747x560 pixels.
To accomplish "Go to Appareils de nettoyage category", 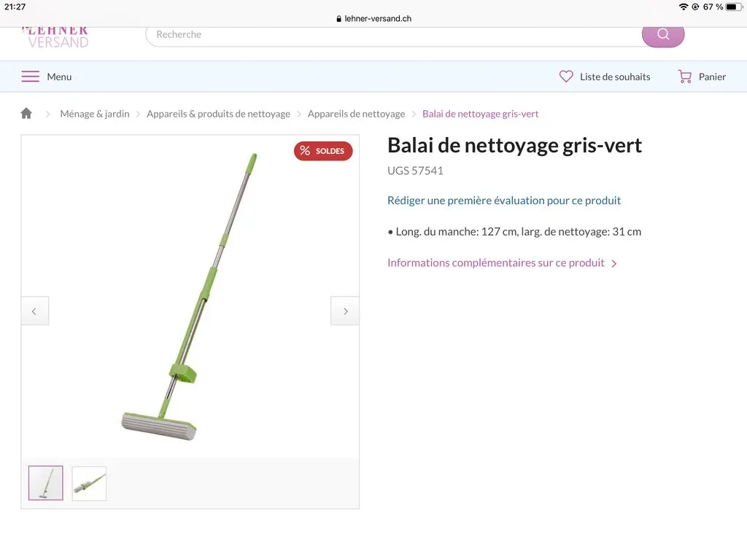I will click(x=356, y=114).
